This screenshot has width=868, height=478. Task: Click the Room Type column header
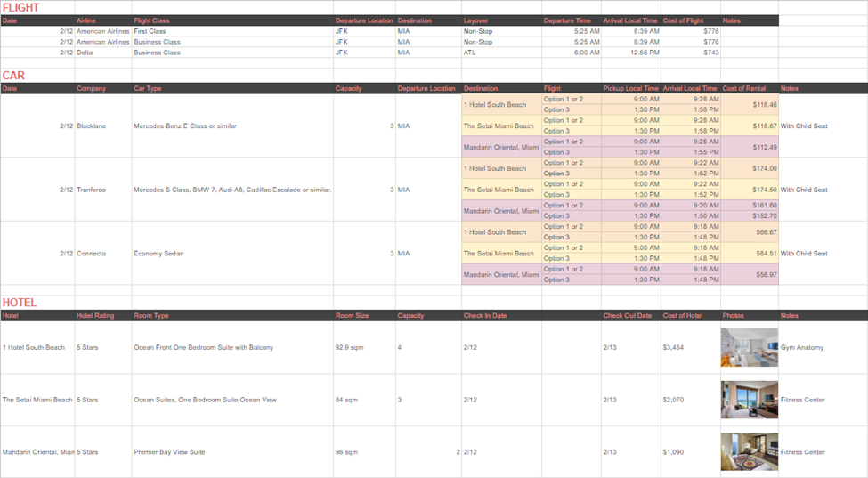point(232,315)
